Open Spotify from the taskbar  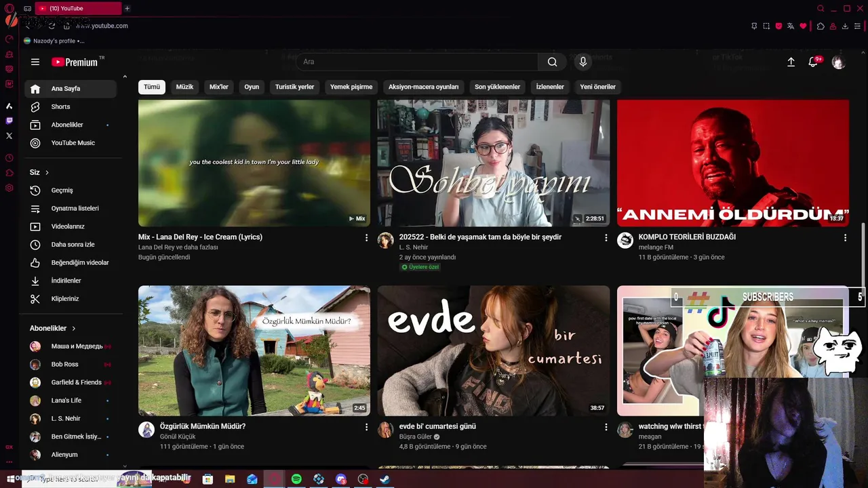click(x=296, y=479)
